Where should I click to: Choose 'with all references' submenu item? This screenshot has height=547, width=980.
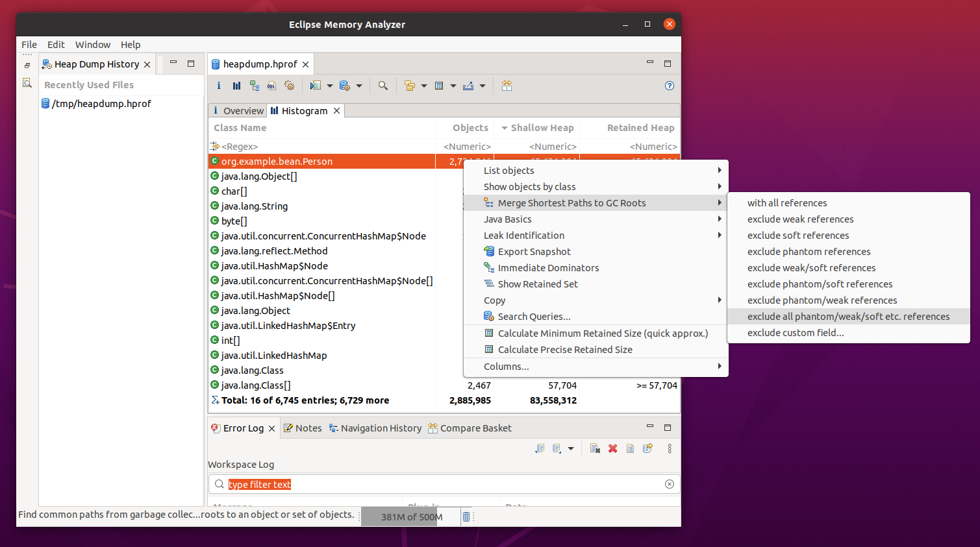click(849, 203)
